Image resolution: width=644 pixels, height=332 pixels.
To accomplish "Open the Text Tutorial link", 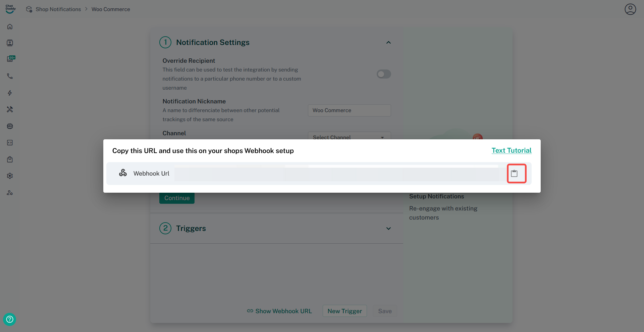I will [512, 150].
